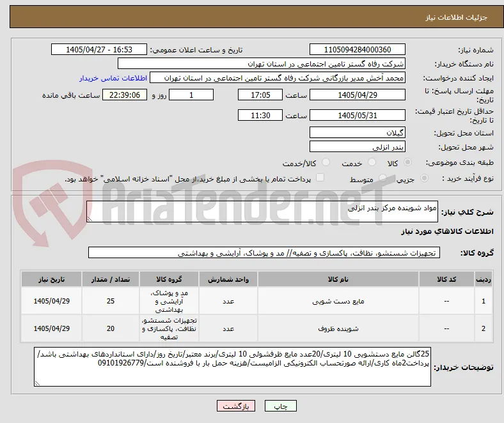Click the شوینده ظروف item name

coord(338,328)
